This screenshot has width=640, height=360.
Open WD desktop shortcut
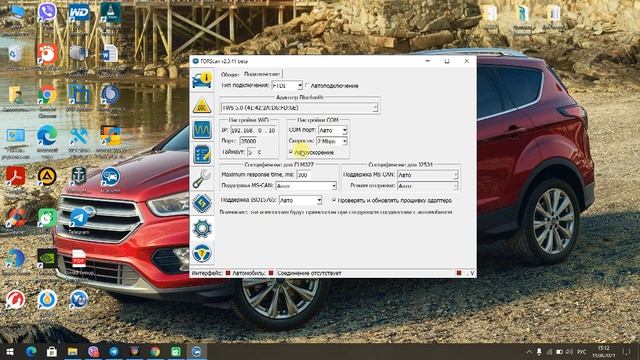point(78,12)
